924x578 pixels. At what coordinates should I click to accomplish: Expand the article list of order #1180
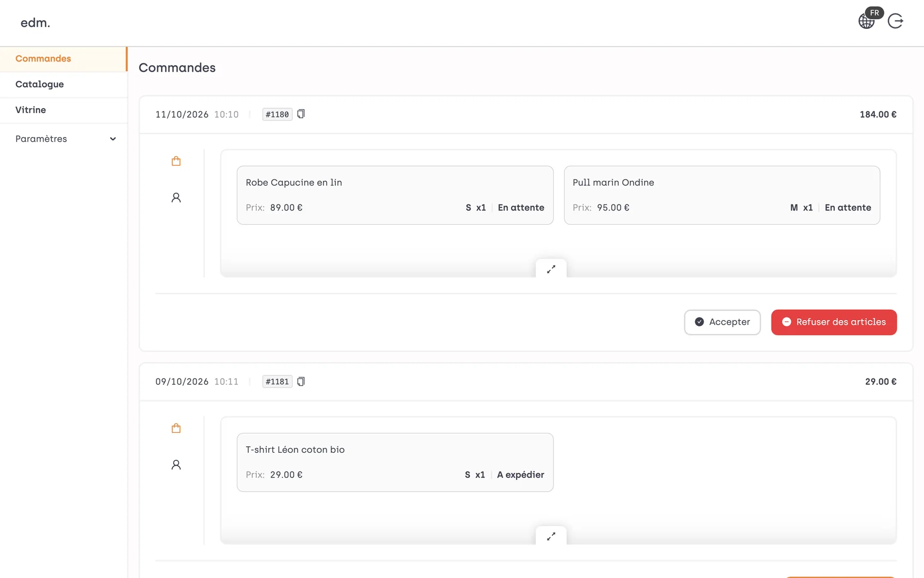551,269
